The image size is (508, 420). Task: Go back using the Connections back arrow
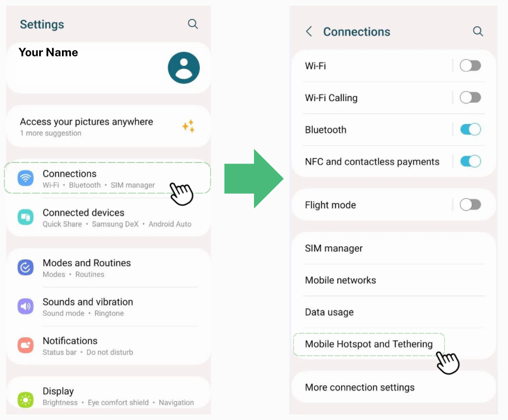coord(309,32)
